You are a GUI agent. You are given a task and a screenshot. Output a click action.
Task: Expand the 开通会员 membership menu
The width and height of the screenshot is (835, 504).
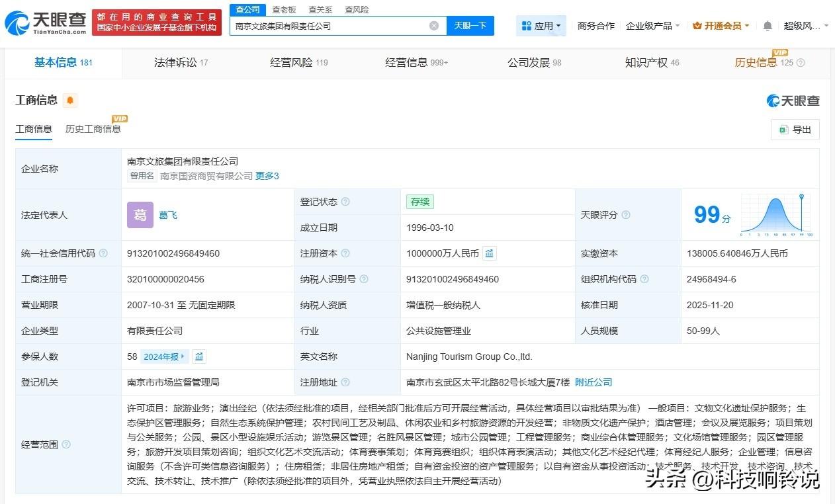[x=721, y=26]
